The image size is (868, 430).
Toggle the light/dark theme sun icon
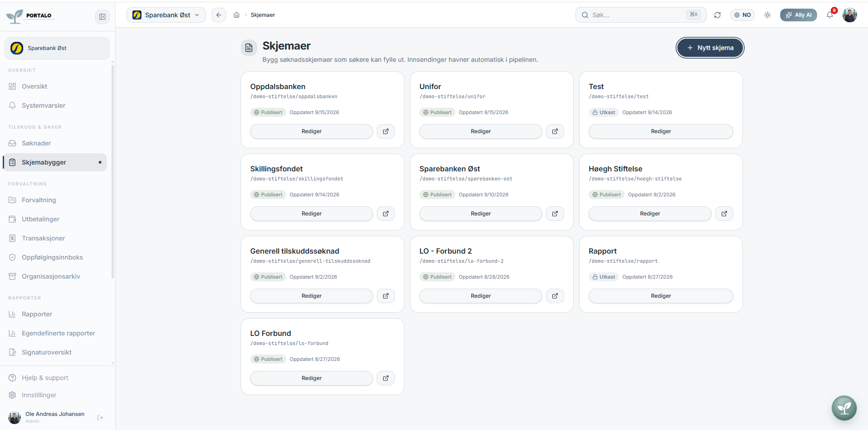[767, 15]
